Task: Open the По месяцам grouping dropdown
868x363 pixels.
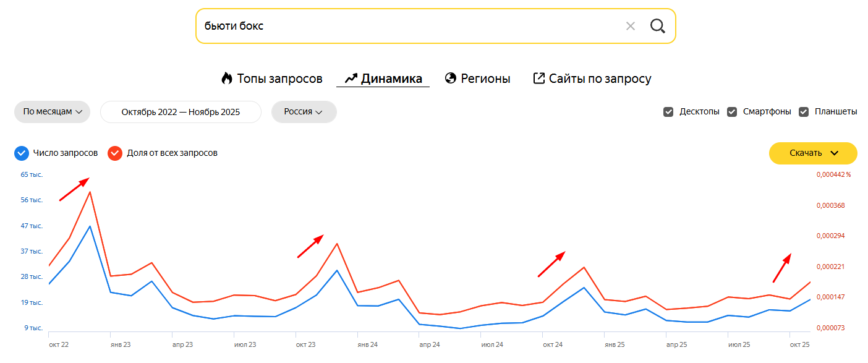Action: click(x=53, y=112)
